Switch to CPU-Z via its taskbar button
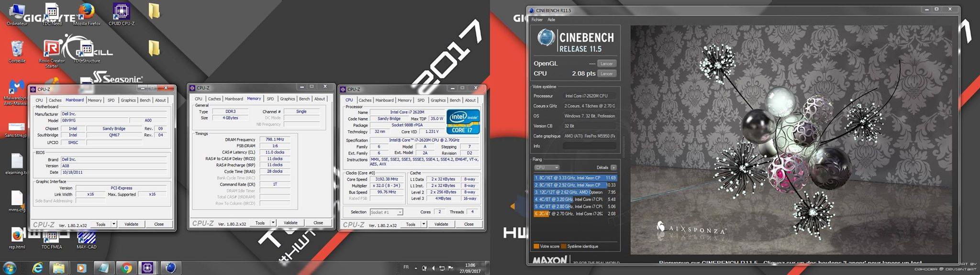980x275 pixels. (148, 268)
